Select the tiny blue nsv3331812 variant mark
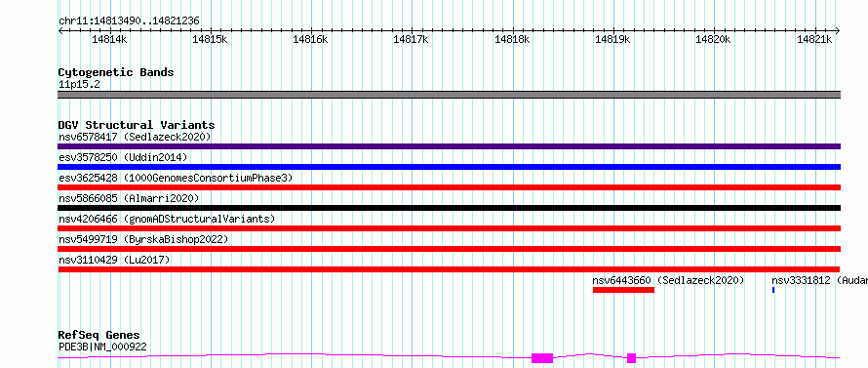The width and height of the screenshot is (868, 368). [x=773, y=290]
